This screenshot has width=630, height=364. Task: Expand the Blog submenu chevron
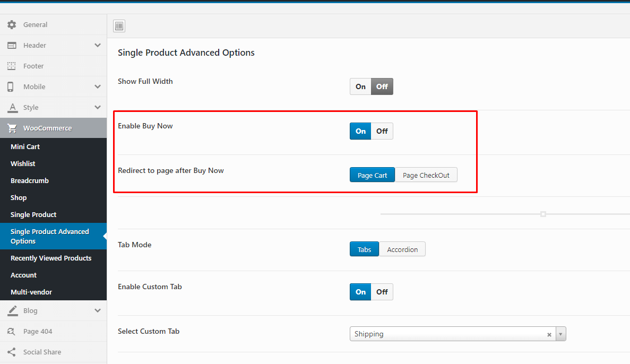point(98,310)
